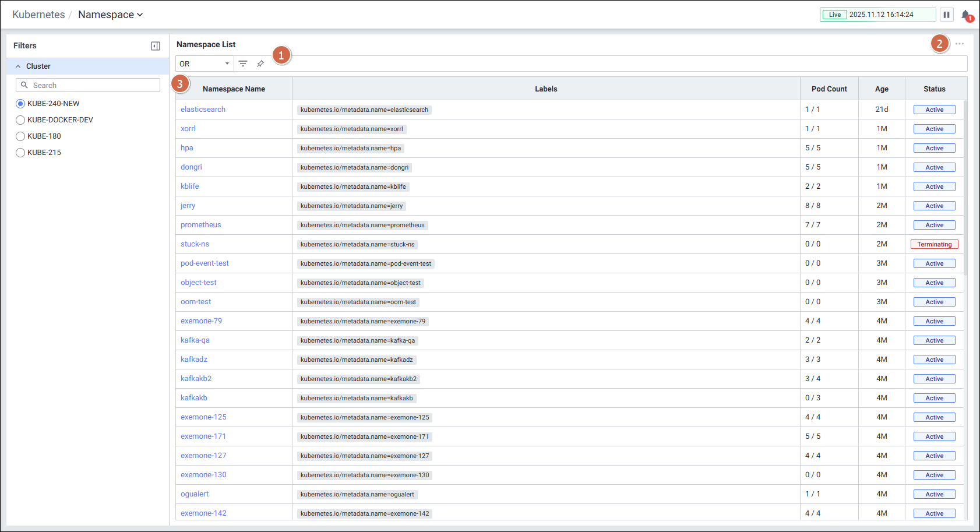980x532 pixels.
Task: Choose the KUBE-180 cluster option
Action: point(20,136)
